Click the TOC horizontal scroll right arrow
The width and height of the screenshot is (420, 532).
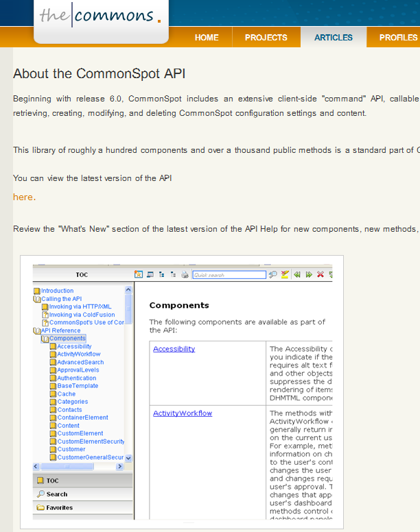[119, 466]
